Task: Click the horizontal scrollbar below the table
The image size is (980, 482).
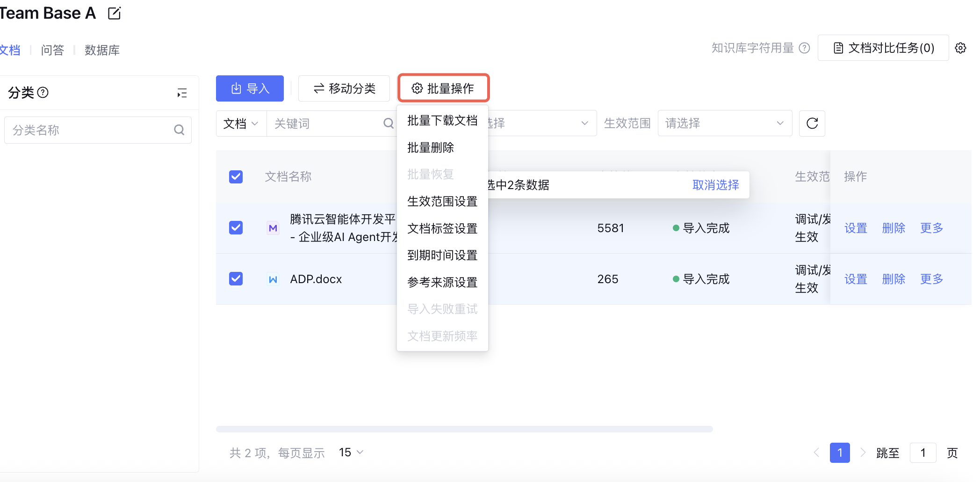Action: click(464, 429)
